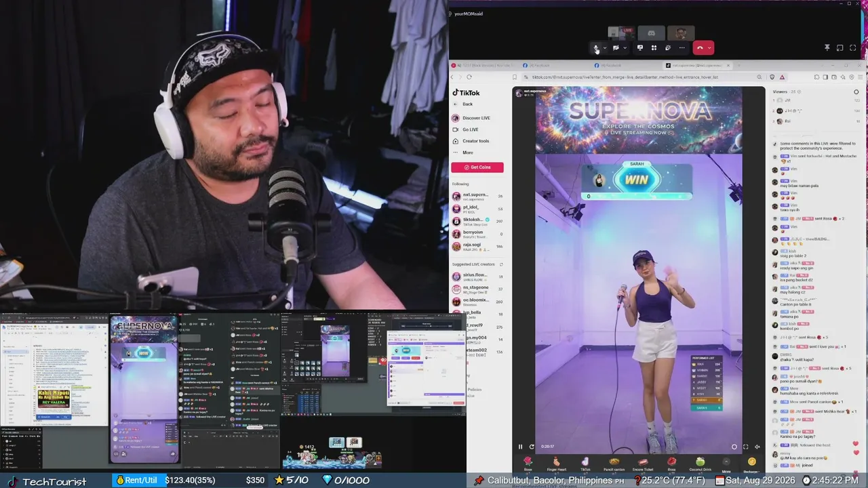Send the Finger Heart gift
The width and height of the screenshot is (868, 488).
pos(556,464)
